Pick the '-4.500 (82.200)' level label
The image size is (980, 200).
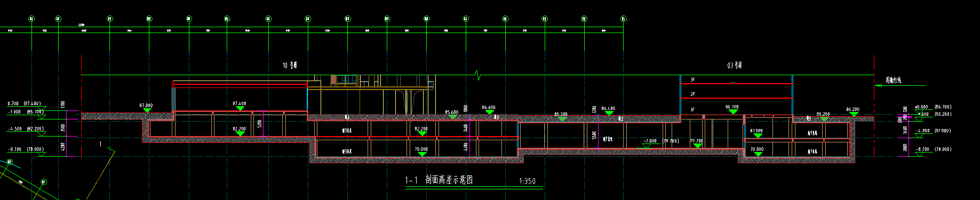[x=27, y=129]
